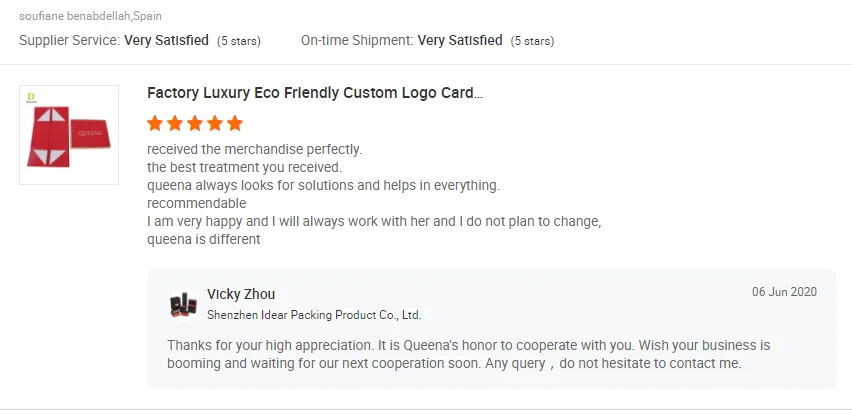
Task: Click the fourth orange rating star
Action: (215, 124)
